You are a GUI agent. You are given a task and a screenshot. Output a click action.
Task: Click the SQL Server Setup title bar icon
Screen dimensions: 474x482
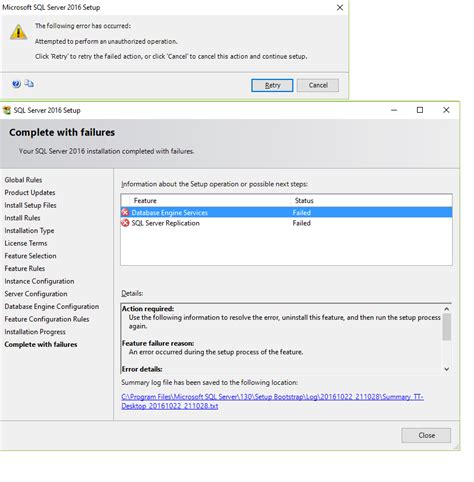click(7, 110)
